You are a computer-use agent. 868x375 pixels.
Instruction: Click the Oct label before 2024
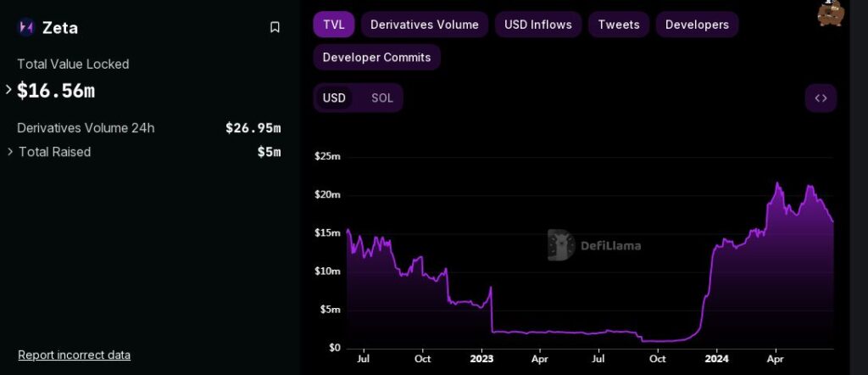point(658,359)
